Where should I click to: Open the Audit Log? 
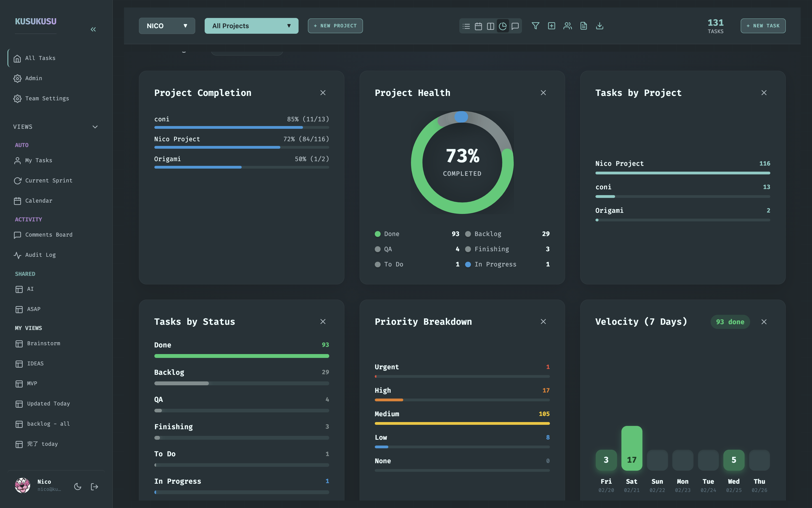pos(40,255)
